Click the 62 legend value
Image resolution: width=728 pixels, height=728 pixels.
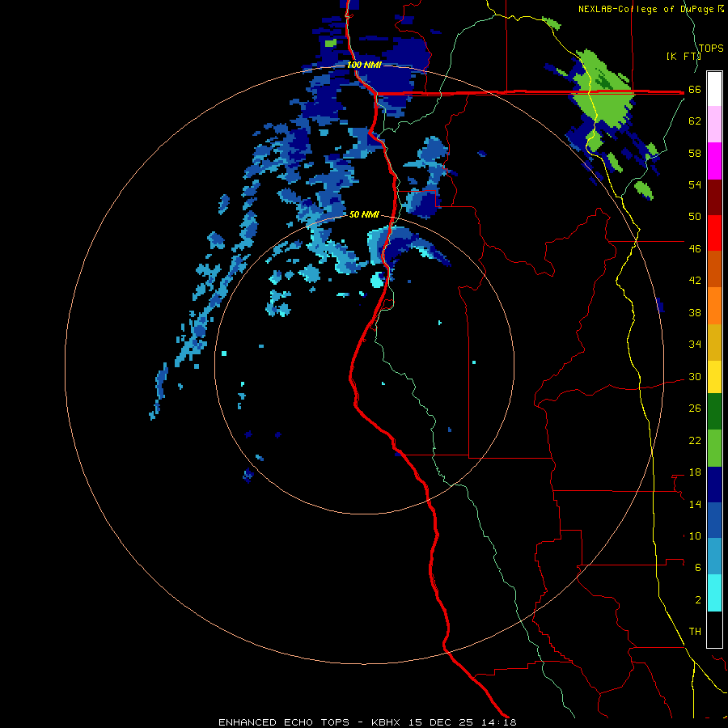[695, 121]
